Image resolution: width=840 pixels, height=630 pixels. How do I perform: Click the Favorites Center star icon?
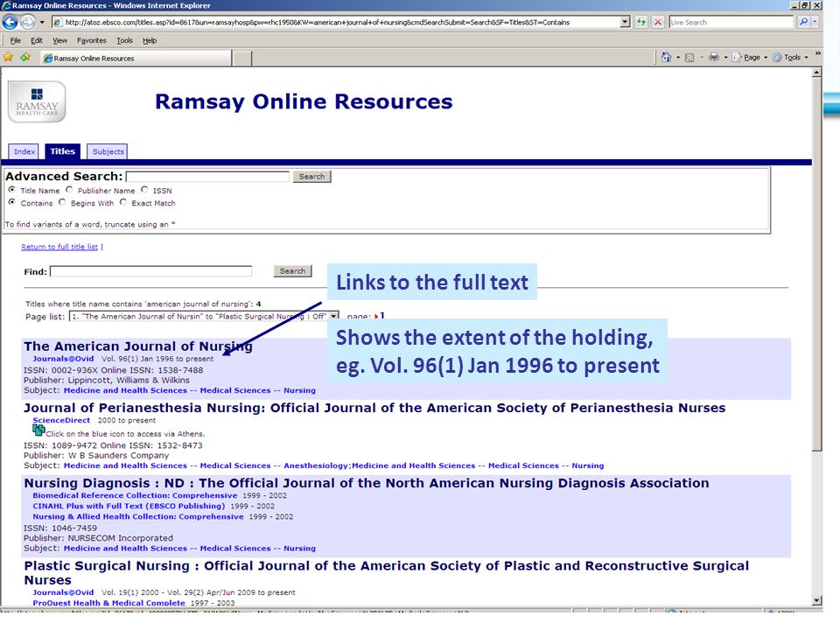click(x=9, y=57)
